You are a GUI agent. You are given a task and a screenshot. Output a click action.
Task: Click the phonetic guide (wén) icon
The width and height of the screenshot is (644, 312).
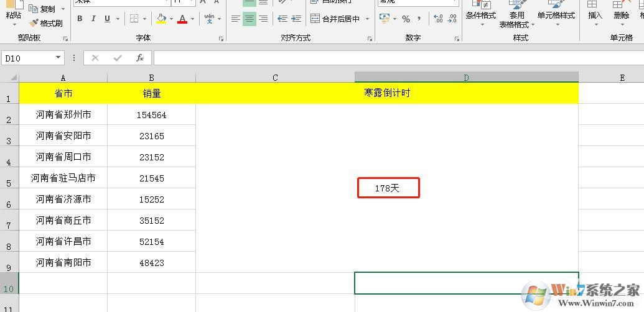(x=210, y=19)
